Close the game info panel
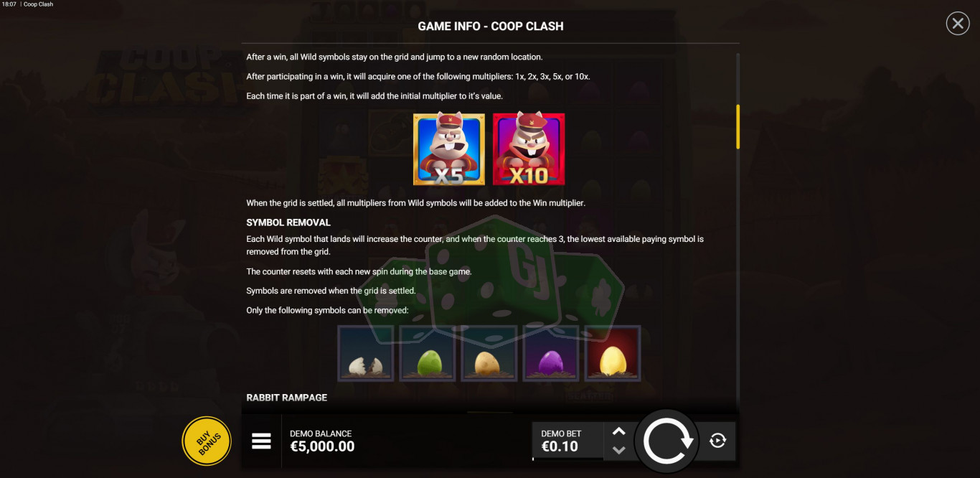This screenshot has height=478, width=980. point(958,24)
